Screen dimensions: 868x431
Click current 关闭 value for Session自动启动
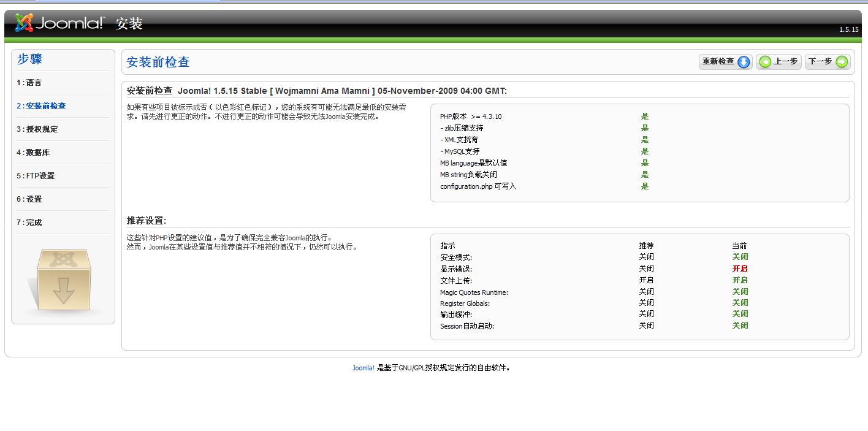pos(740,326)
